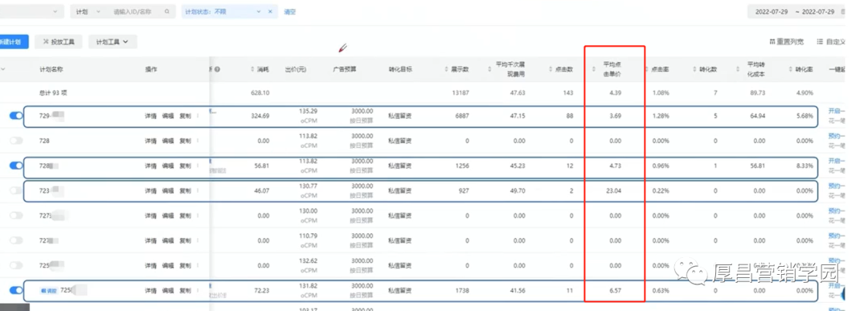Click the 135.29 oCPM bid cell
The height and width of the screenshot is (311, 868).
[x=309, y=116]
